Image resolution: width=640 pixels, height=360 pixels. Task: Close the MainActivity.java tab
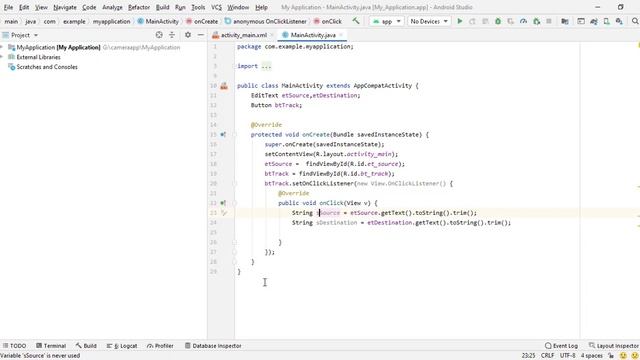click(x=341, y=35)
